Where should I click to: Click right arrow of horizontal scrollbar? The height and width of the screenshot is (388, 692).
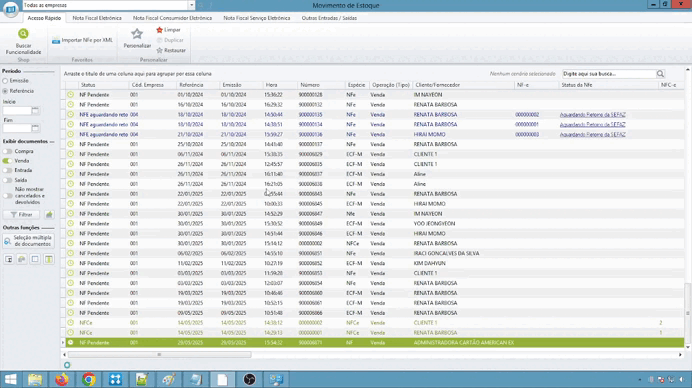680,354
